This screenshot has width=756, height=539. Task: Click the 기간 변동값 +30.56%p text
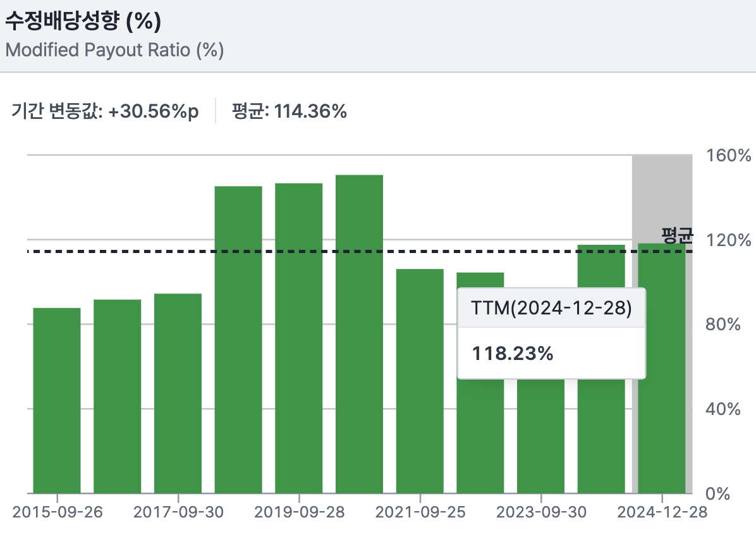coord(105,112)
